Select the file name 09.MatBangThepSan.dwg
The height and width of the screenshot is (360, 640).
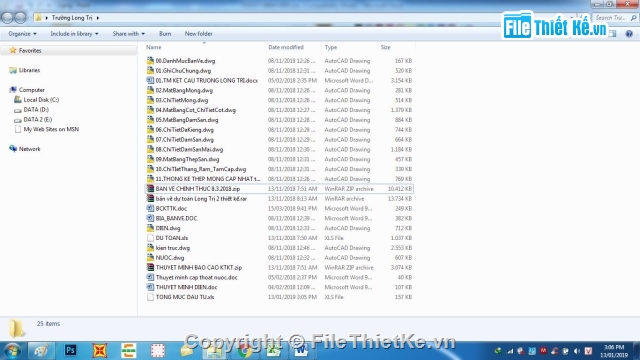(187, 159)
